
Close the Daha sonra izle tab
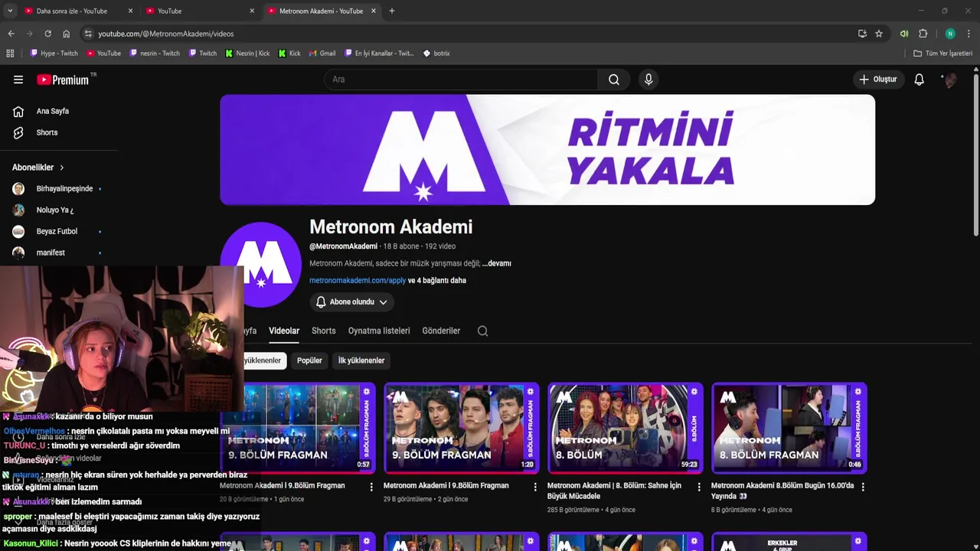click(130, 11)
